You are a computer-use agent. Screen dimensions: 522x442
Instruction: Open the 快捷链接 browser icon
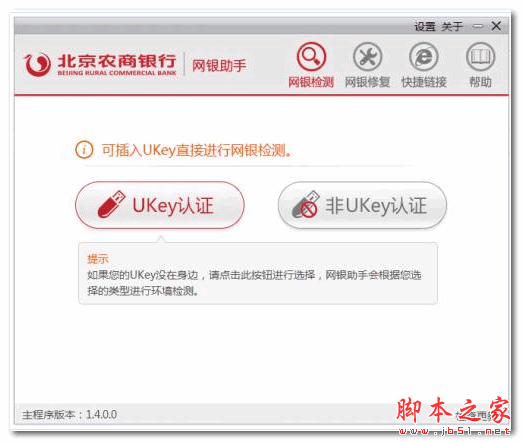pos(424,57)
